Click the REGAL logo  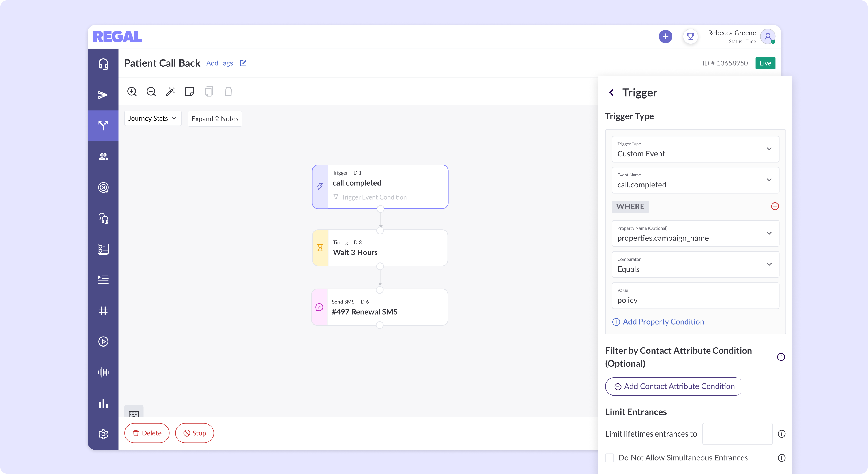tap(117, 36)
